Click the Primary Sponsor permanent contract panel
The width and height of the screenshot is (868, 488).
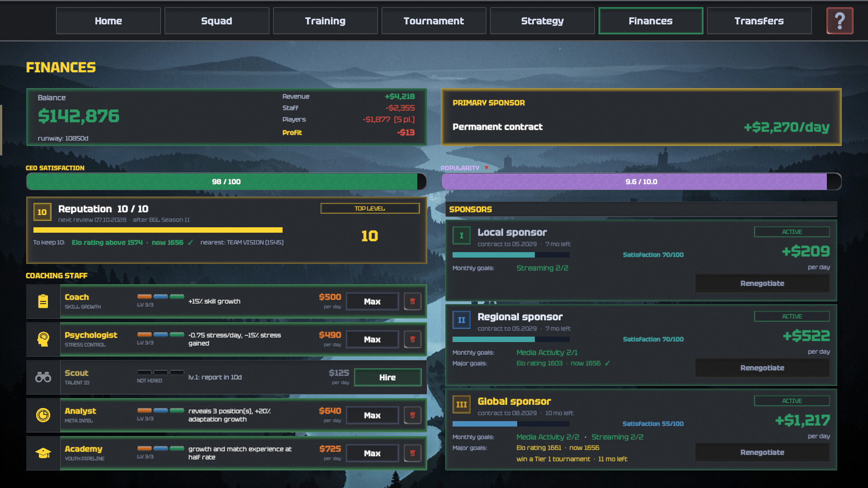(641, 117)
